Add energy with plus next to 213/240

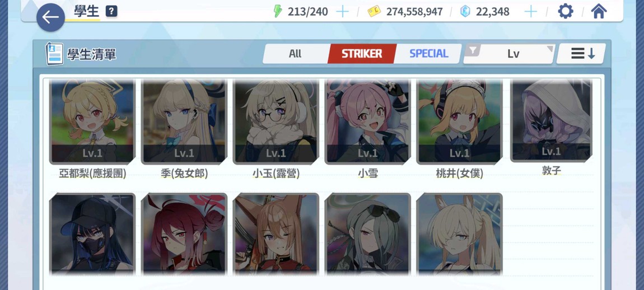(x=342, y=12)
